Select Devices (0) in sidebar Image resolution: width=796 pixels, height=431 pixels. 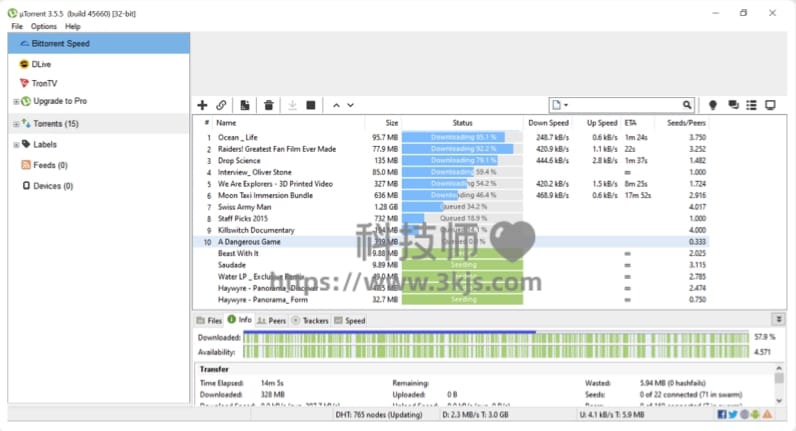53,186
